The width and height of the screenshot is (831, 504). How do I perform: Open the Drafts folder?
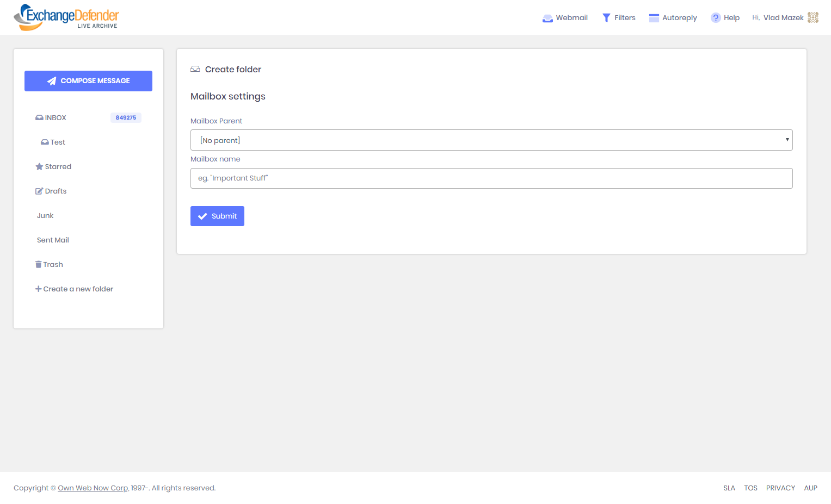56,191
